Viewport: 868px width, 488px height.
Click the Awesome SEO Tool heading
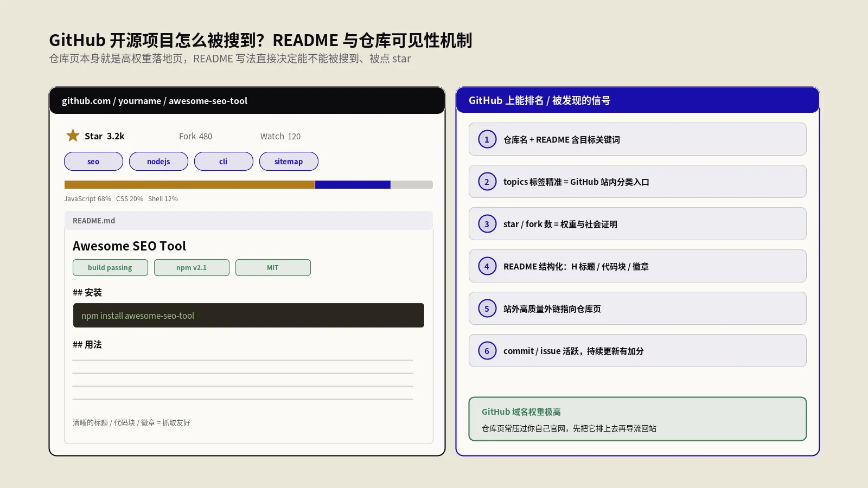129,246
